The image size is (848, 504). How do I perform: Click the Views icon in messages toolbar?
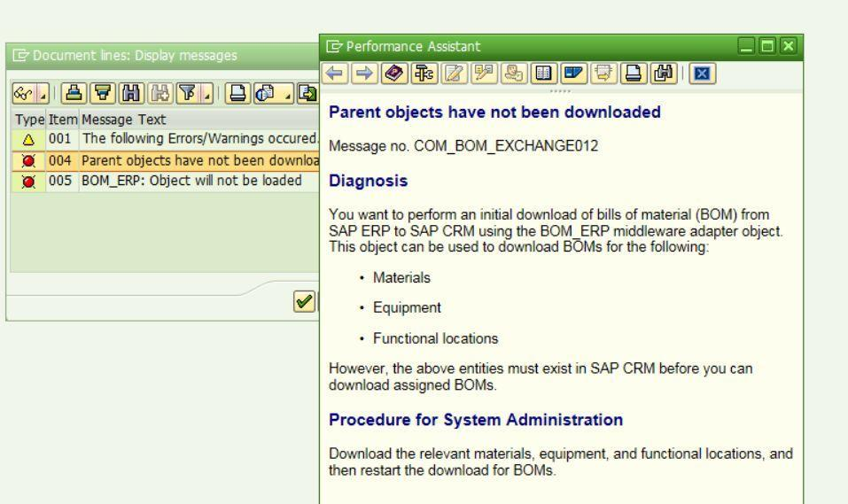(x=267, y=94)
